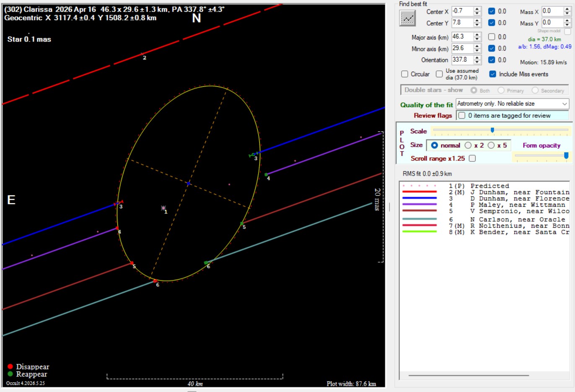This screenshot has height=392, width=575.
Task: Click chord 6 green reappear point
Action: (x=206, y=263)
